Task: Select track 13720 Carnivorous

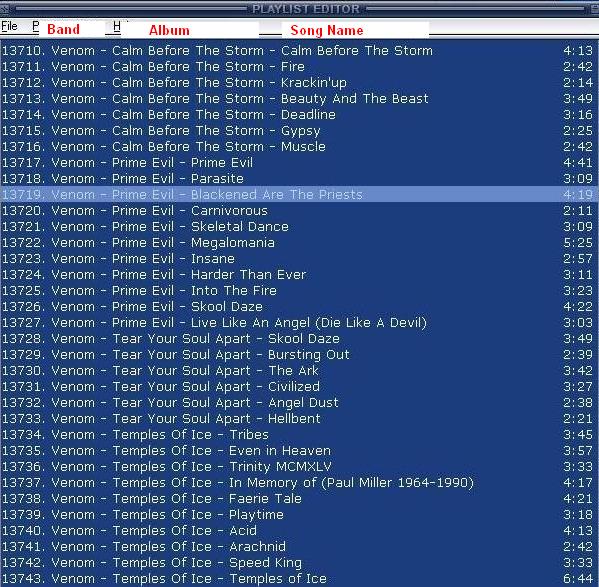Action: click(299, 211)
